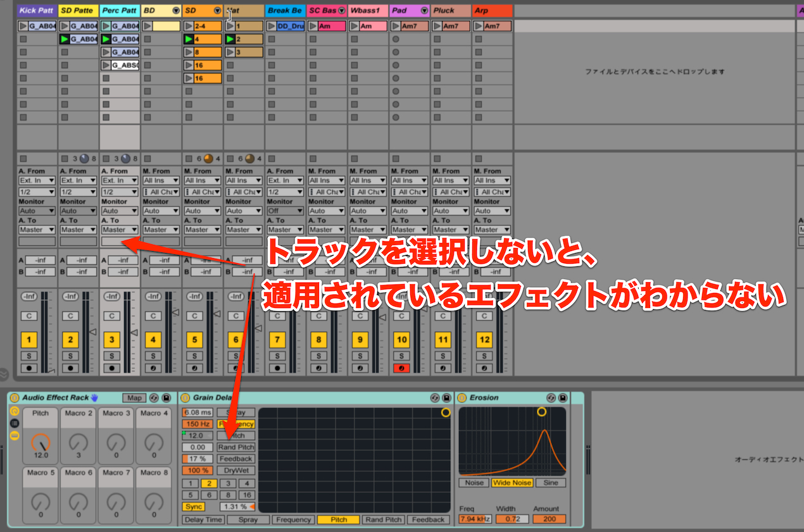Open the Monitor dropdown on Break Be track

[285, 211]
